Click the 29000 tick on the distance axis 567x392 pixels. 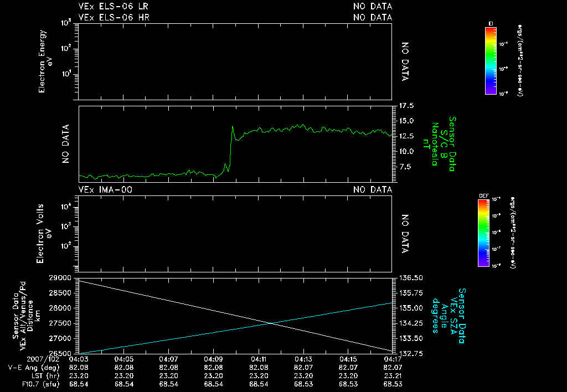click(x=60, y=278)
